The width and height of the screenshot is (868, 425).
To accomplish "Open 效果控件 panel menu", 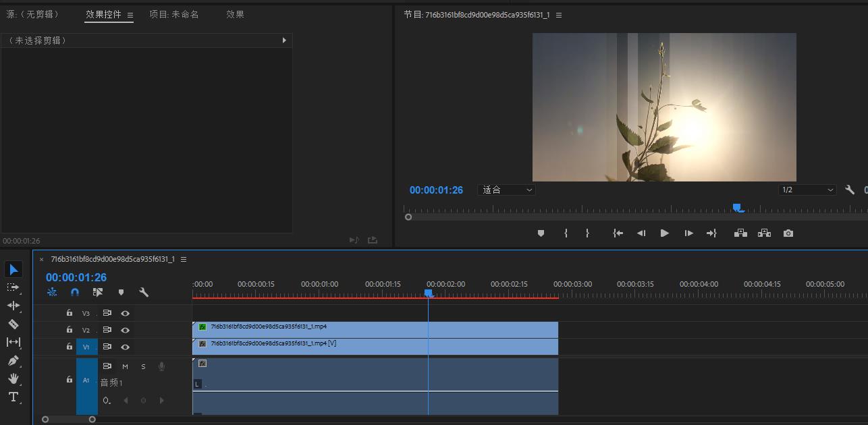I will [130, 15].
